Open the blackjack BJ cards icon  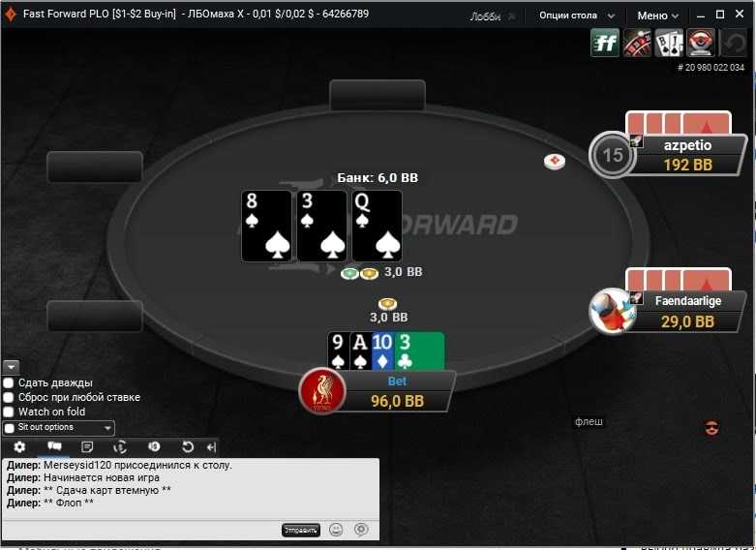(x=669, y=43)
